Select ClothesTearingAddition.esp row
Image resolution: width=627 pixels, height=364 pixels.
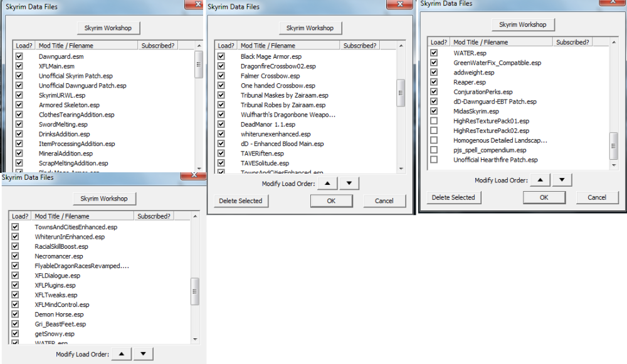tap(76, 115)
